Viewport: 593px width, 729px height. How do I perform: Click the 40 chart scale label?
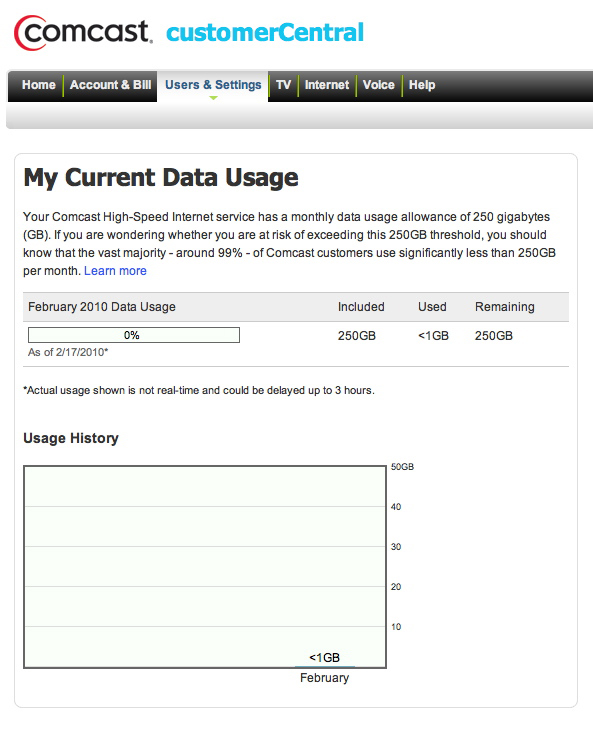coord(396,507)
